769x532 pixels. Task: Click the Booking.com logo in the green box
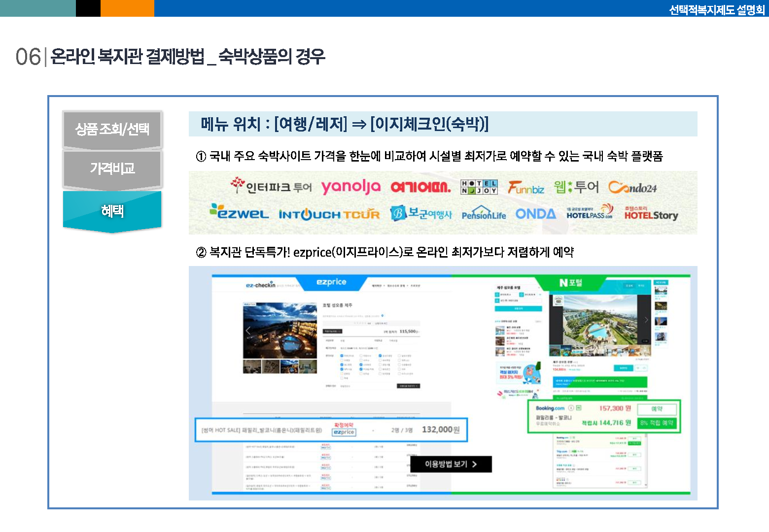tap(550, 408)
